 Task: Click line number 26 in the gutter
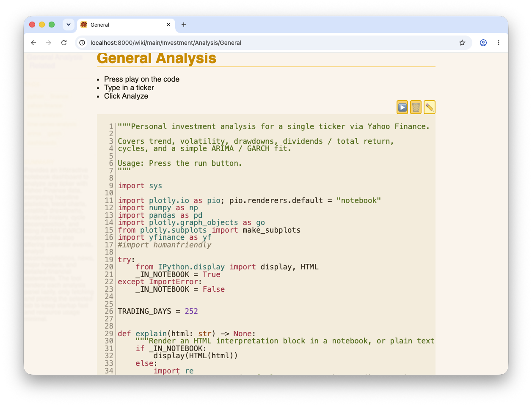click(109, 311)
